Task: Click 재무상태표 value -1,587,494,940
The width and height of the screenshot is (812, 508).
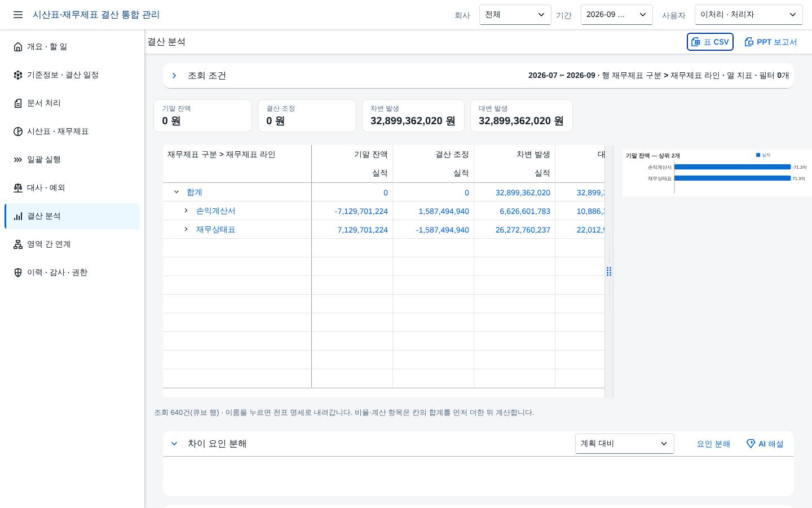Action: 442,230
